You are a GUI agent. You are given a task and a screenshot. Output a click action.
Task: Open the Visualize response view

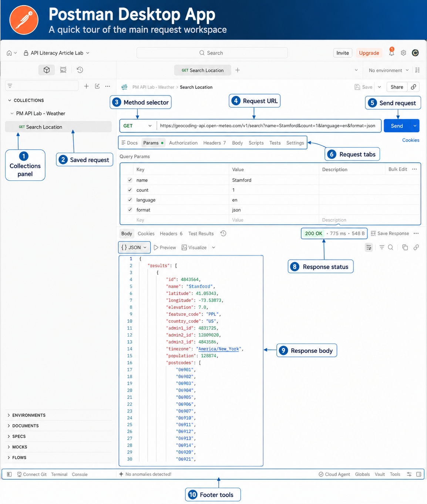[194, 247]
